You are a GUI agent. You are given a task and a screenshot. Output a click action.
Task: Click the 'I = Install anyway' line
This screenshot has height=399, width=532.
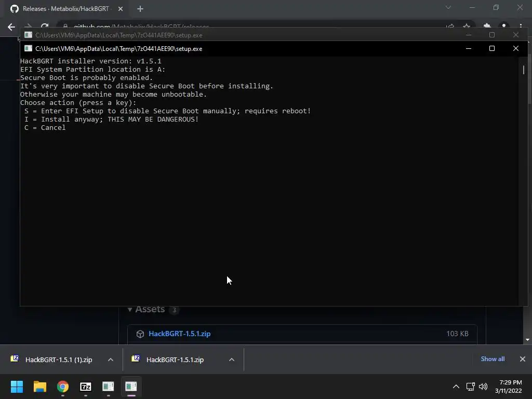click(111, 119)
